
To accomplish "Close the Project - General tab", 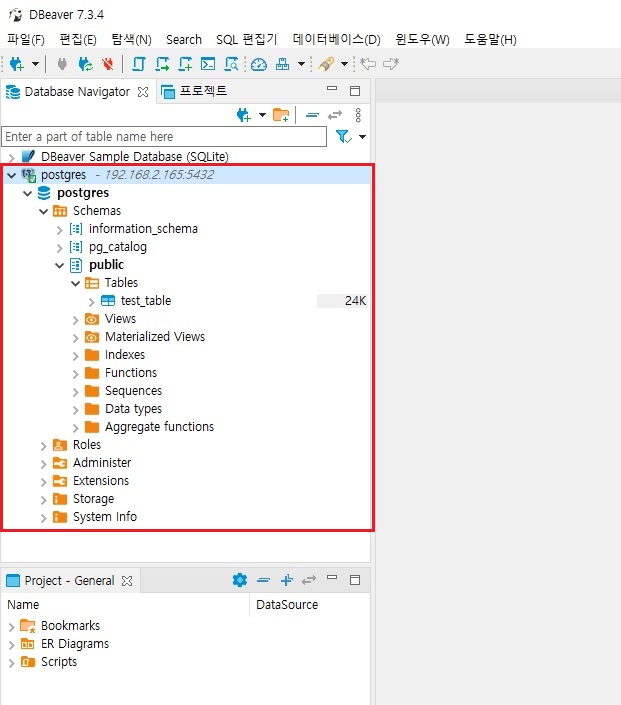I will click(127, 580).
